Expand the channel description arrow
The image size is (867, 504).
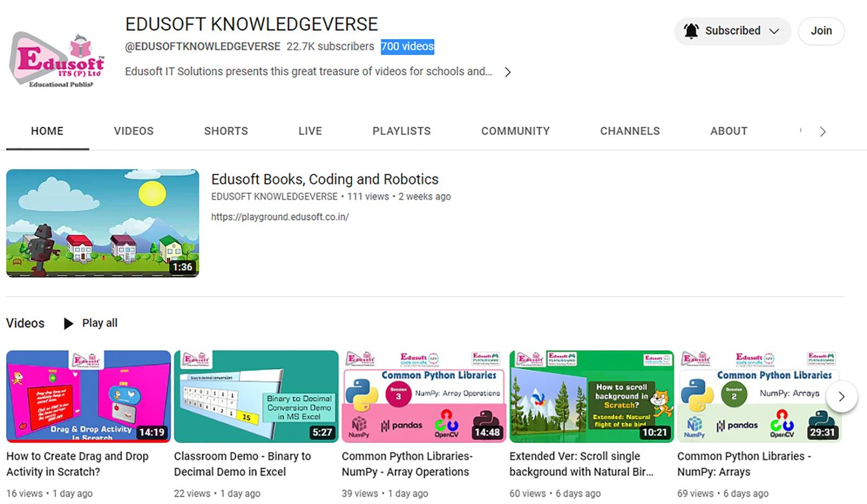tap(508, 72)
